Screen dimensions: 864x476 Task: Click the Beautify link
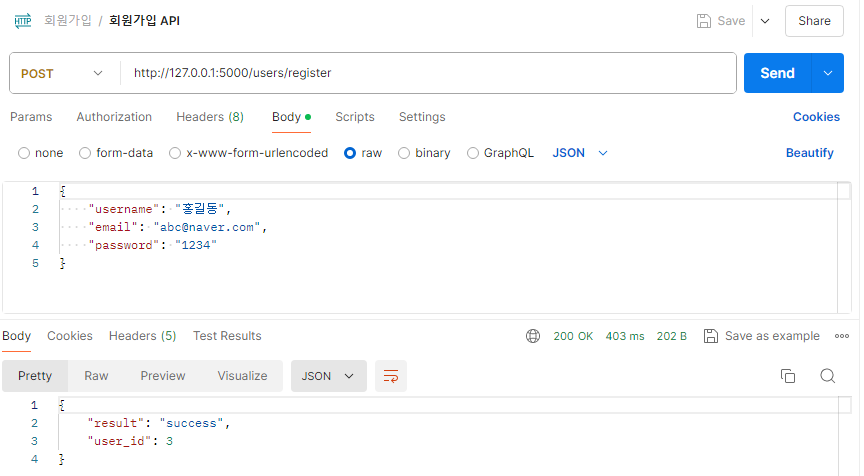coord(809,153)
